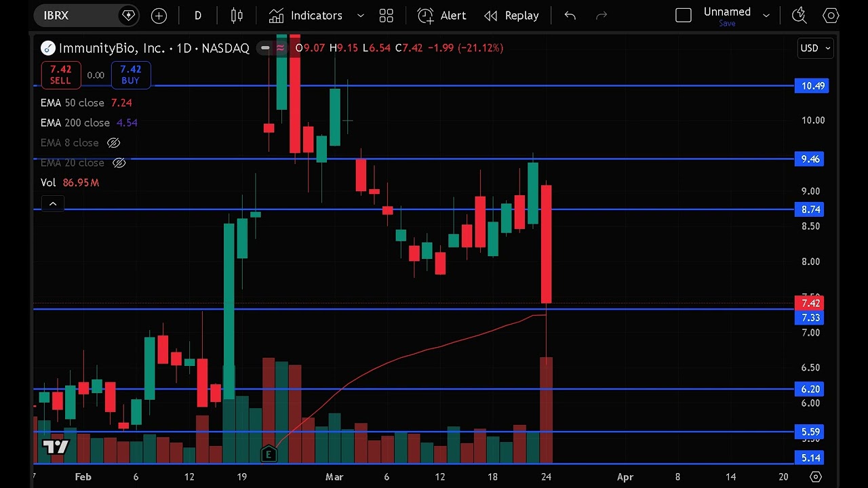Click the minus indicator badge in legend
Viewport: 868px width, 488px height.
tap(265, 48)
